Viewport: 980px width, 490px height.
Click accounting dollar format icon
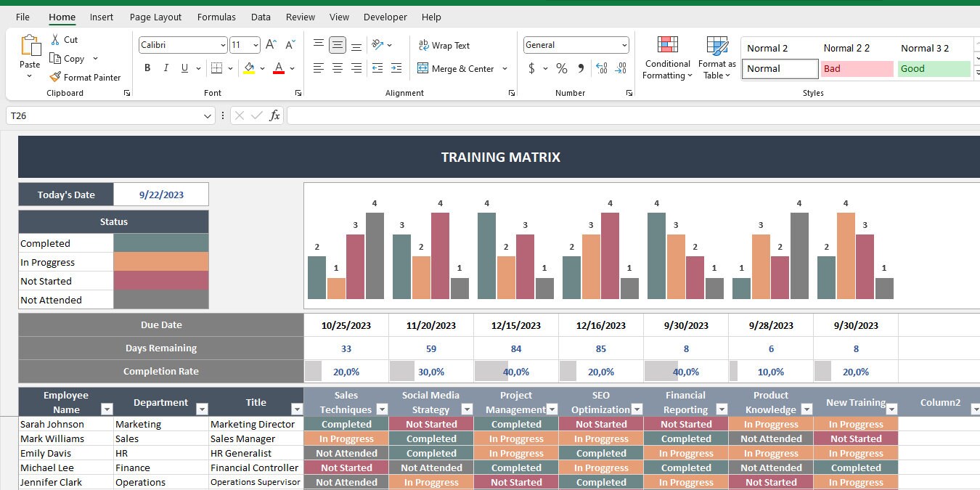(x=532, y=68)
